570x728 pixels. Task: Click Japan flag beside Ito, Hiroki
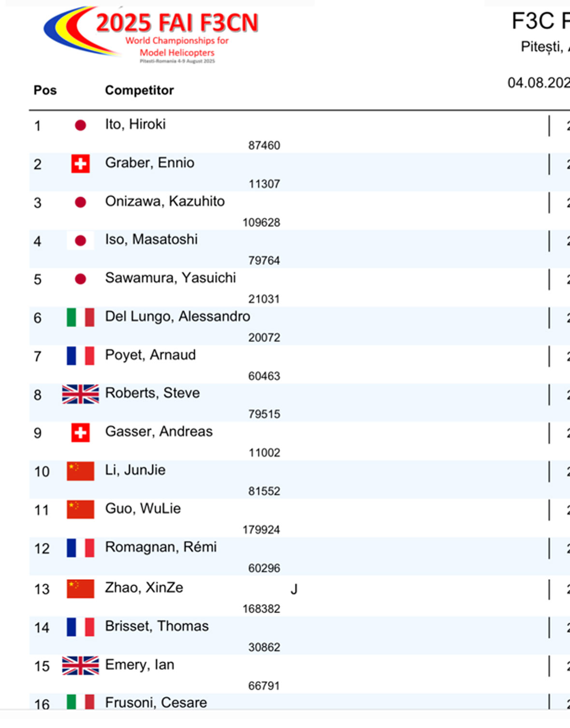coord(81,126)
